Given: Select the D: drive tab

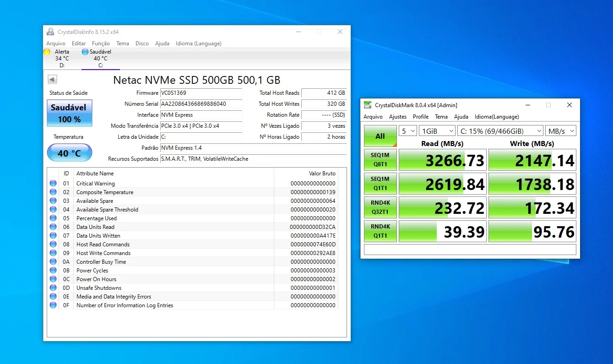Looking at the screenshot, I should pos(61,58).
